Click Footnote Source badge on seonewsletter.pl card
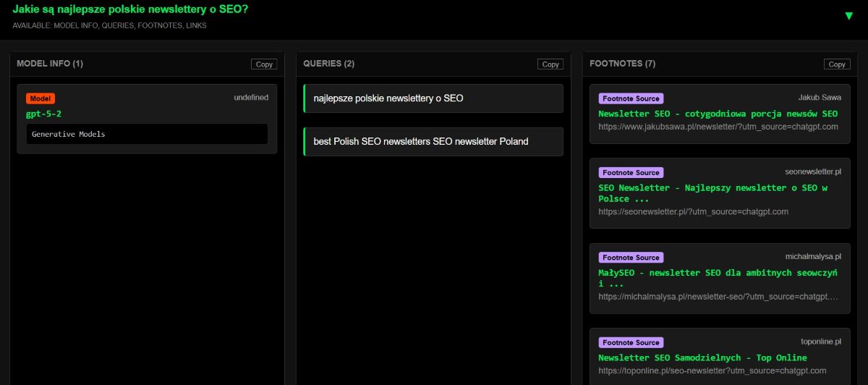The image size is (868, 385). 631,173
